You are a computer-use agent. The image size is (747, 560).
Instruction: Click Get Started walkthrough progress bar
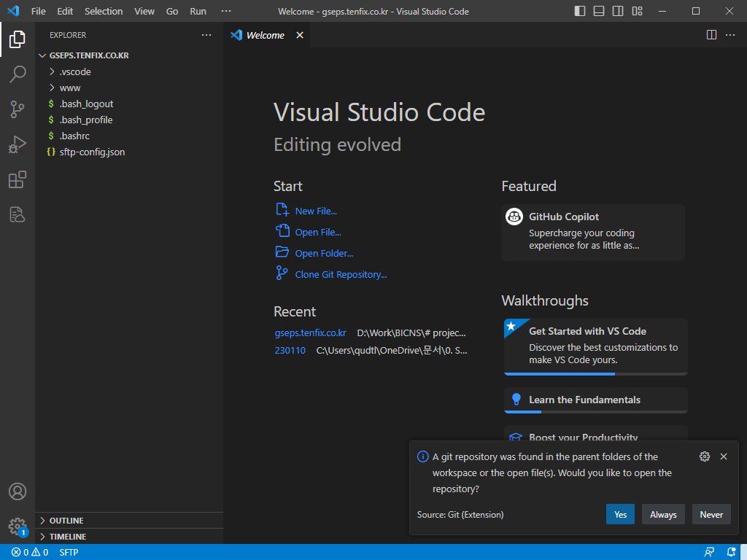tap(595, 374)
